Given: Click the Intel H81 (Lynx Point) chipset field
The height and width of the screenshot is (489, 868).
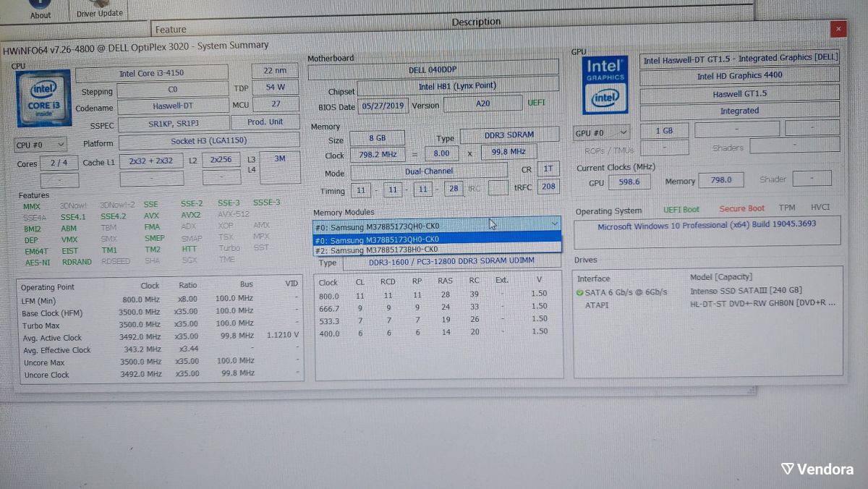Looking at the screenshot, I should coord(458,87).
